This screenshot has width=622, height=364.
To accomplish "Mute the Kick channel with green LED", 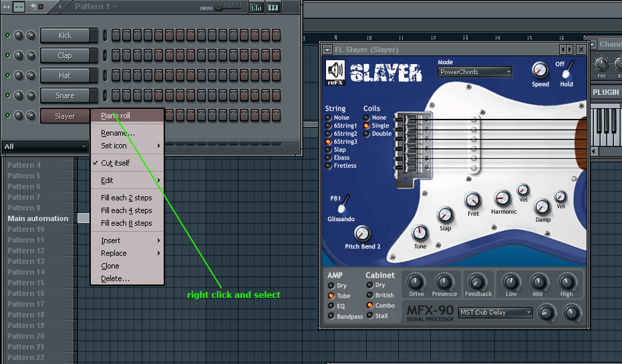I will coord(7,35).
